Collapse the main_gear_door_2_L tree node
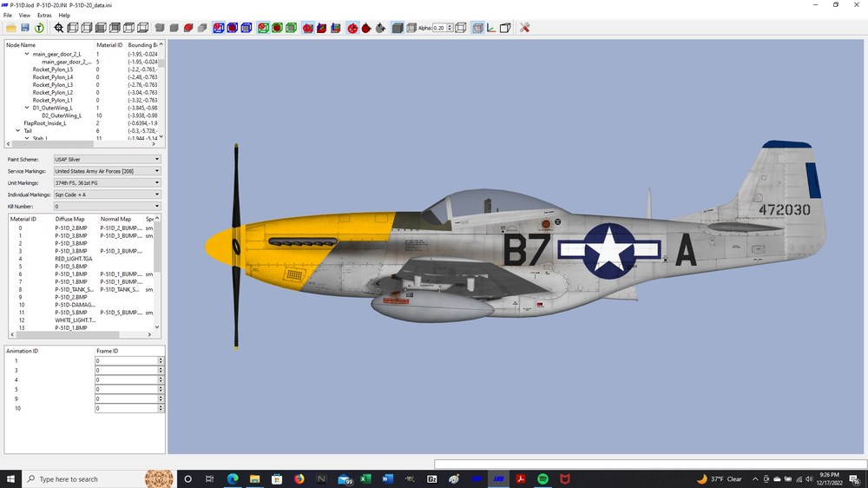868x488 pixels. click(x=27, y=54)
